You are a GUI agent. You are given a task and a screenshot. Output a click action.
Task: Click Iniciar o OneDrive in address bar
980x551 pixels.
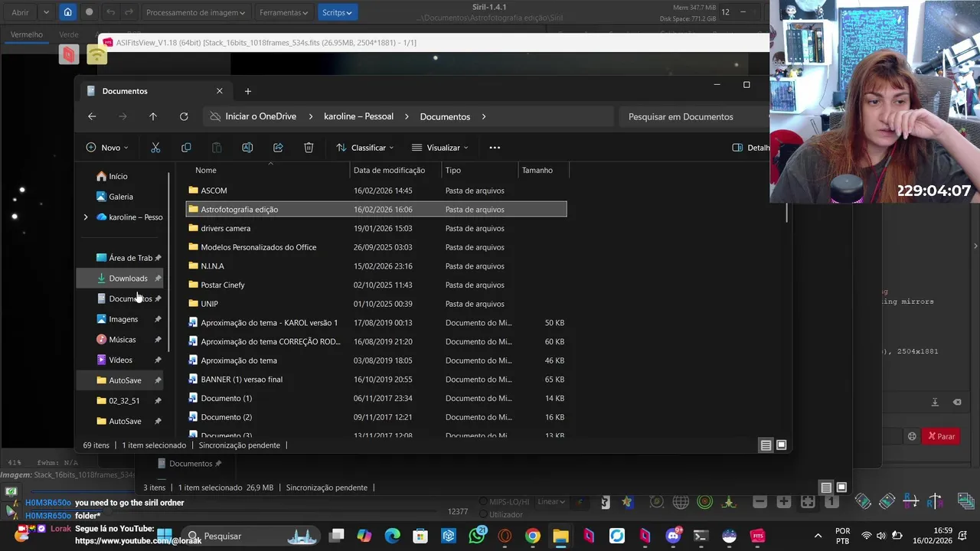(x=260, y=116)
